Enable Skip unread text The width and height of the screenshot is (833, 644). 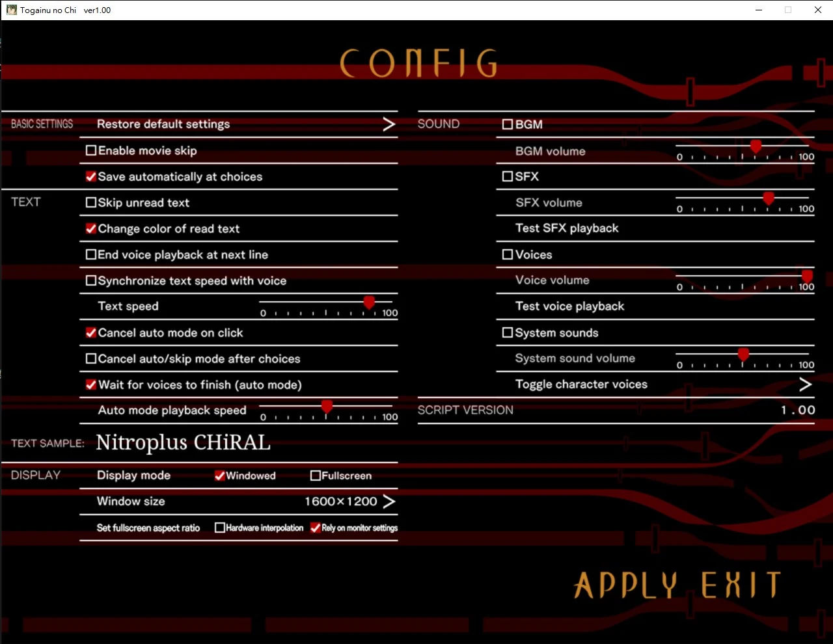tap(91, 202)
